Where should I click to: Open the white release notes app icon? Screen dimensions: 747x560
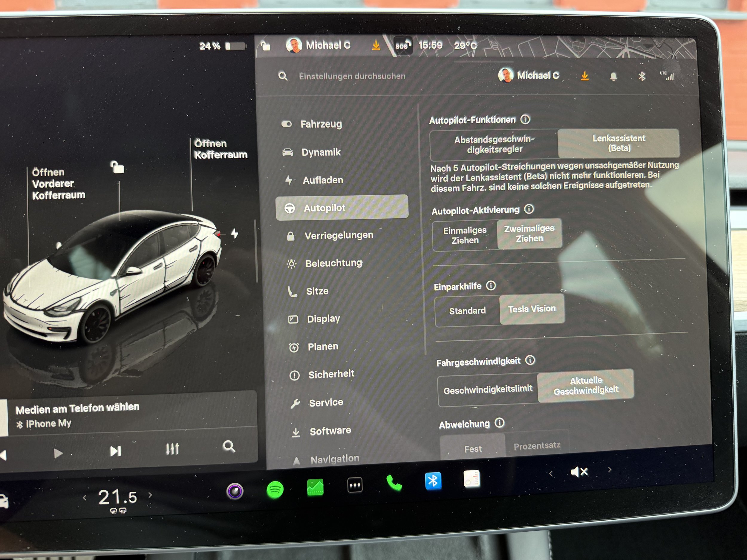coord(472,479)
